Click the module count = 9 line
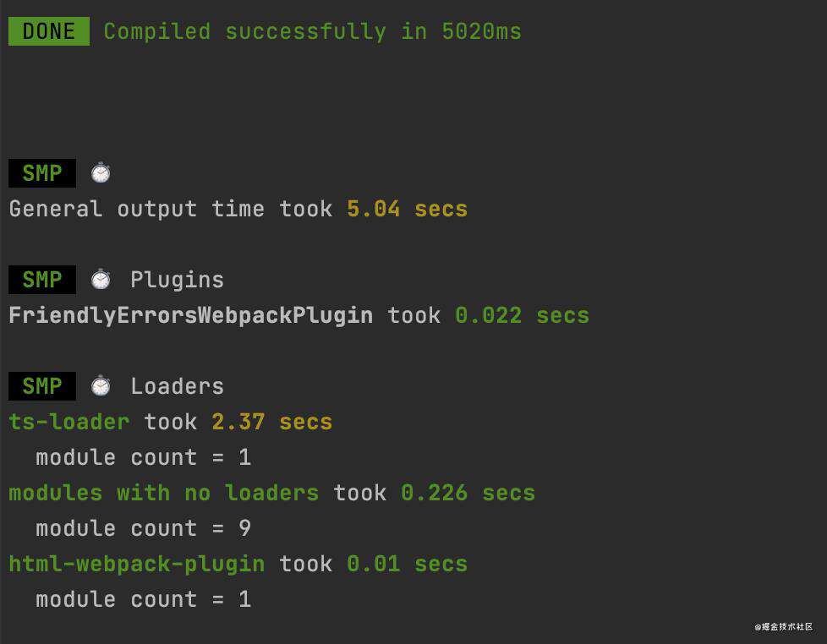 (x=144, y=528)
